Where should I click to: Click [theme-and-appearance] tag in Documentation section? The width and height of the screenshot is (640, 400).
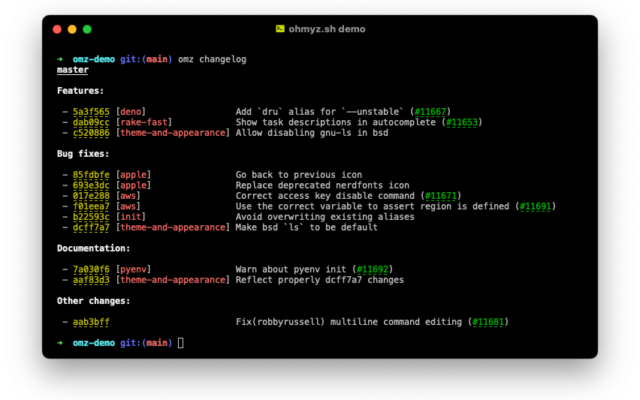173,280
